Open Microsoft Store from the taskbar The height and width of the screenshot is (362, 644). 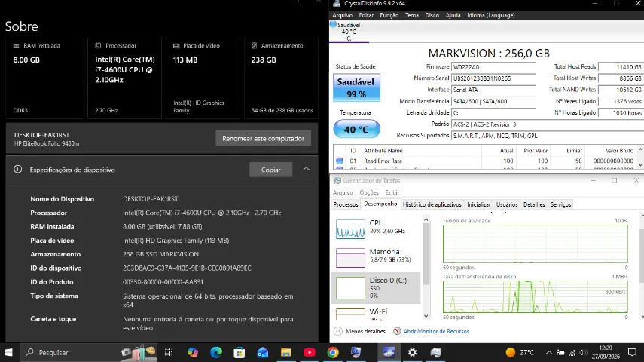click(239, 352)
